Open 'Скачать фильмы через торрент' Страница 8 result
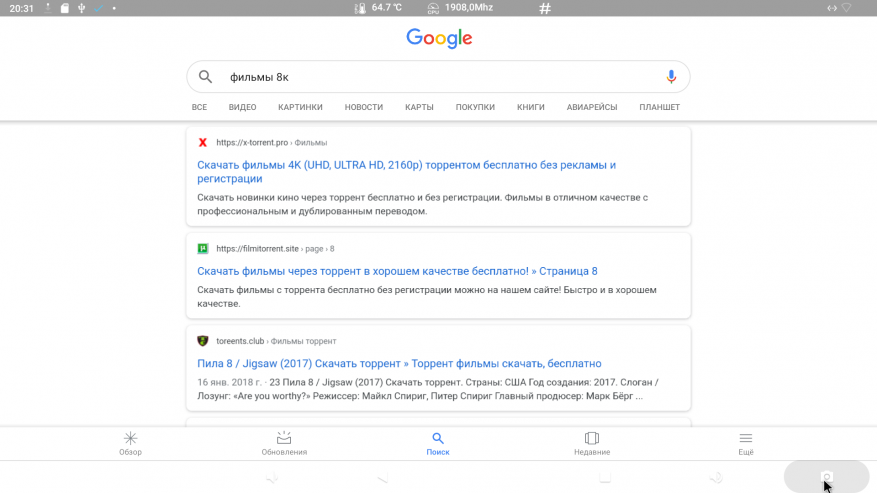877x493 pixels. (397, 271)
